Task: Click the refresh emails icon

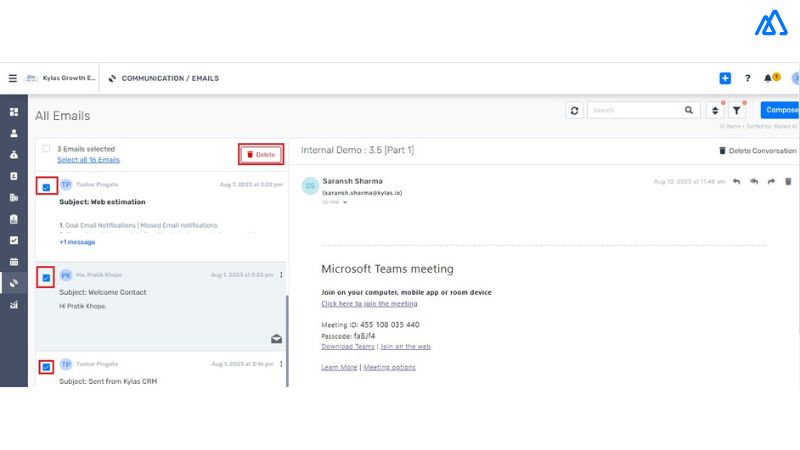Action: pyautogui.click(x=574, y=110)
